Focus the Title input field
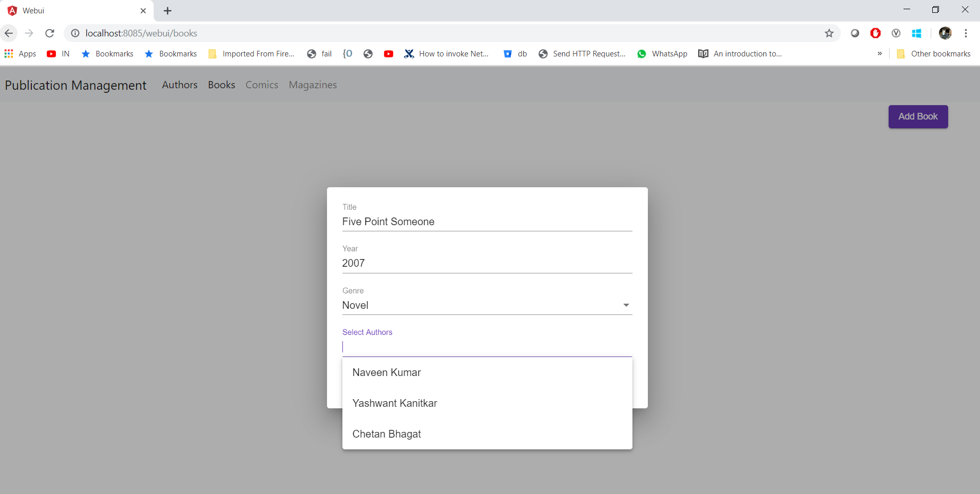This screenshot has height=494, width=980. pos(487,222)
